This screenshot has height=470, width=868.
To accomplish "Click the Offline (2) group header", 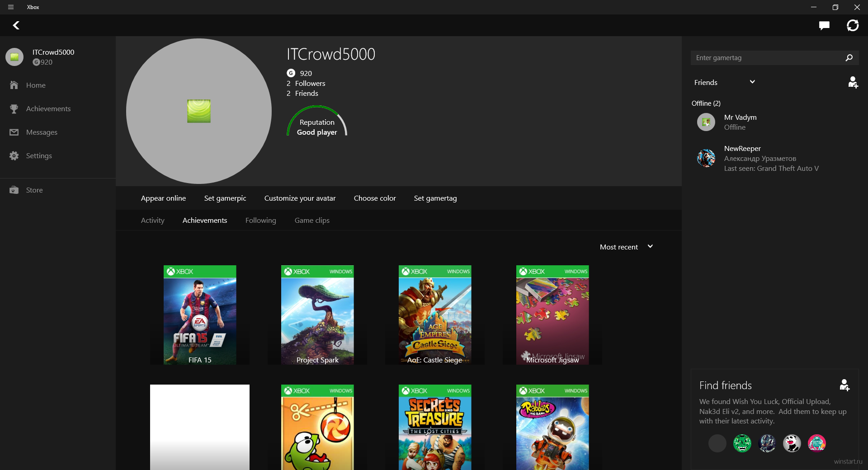I will point(706,103).
